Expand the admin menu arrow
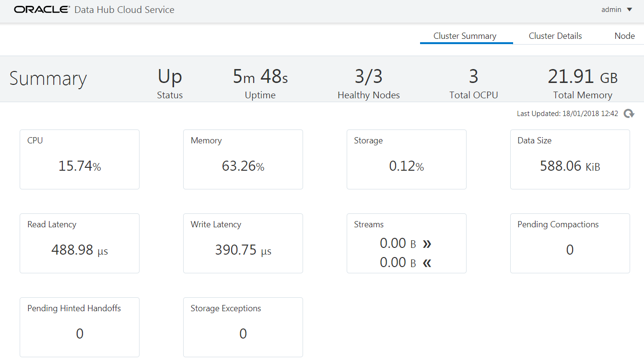Image resolution: width=644 pixels, height=363 pixels. coord(629,9)
